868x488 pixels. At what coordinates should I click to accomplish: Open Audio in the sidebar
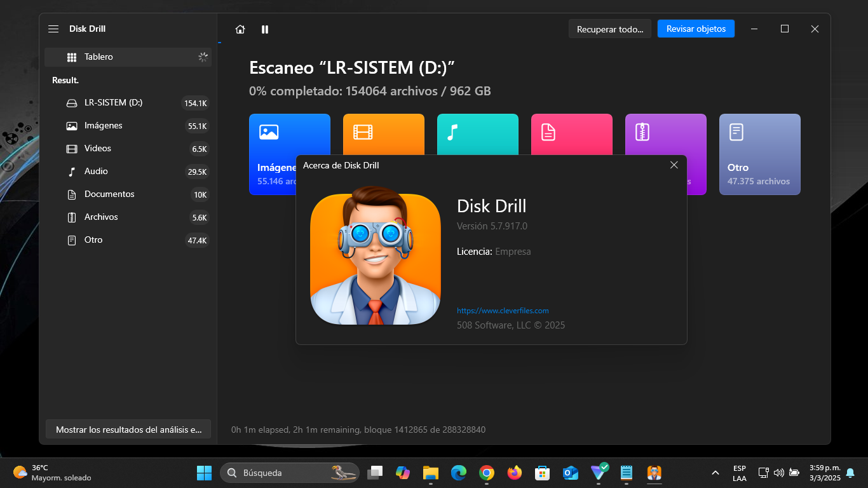click(128, 172)
